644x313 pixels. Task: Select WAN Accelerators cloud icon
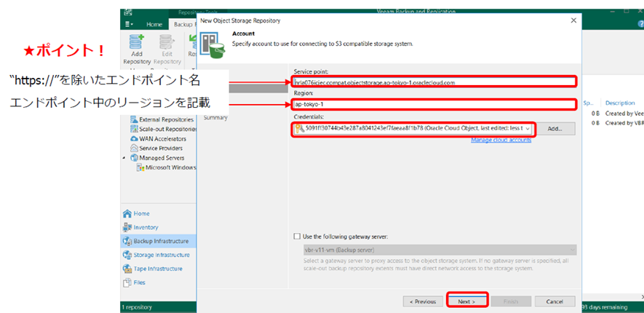(134, 139)
